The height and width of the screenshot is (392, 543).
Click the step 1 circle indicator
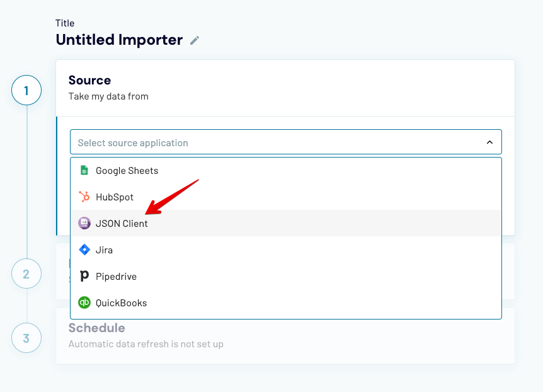pos(26,90)
